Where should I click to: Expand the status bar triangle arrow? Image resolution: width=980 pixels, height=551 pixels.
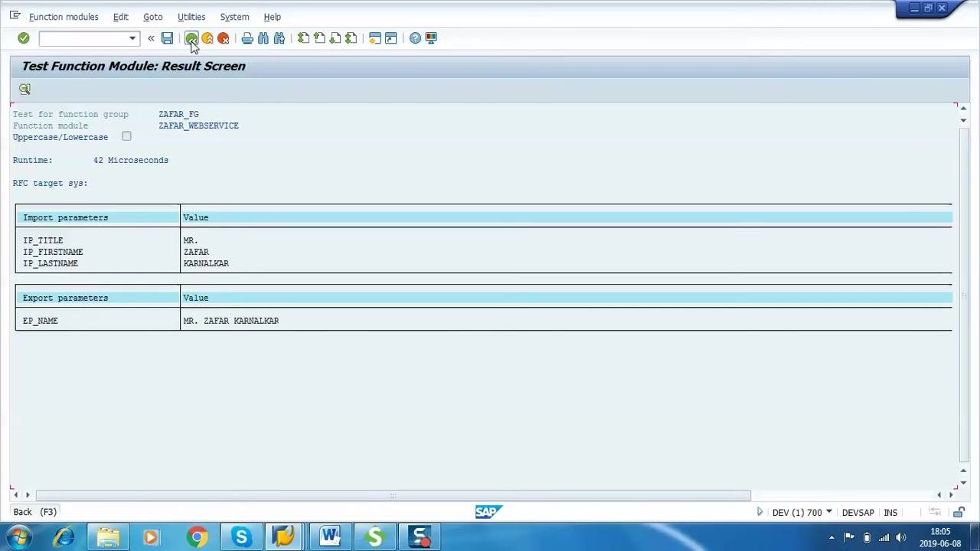point(759,512)
